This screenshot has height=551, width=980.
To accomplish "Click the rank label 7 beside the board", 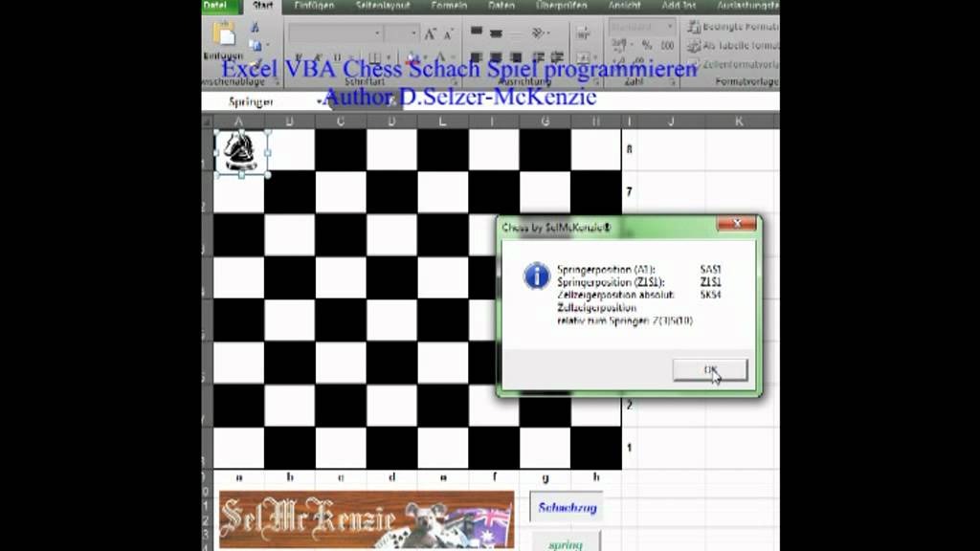I will point(630,191).
